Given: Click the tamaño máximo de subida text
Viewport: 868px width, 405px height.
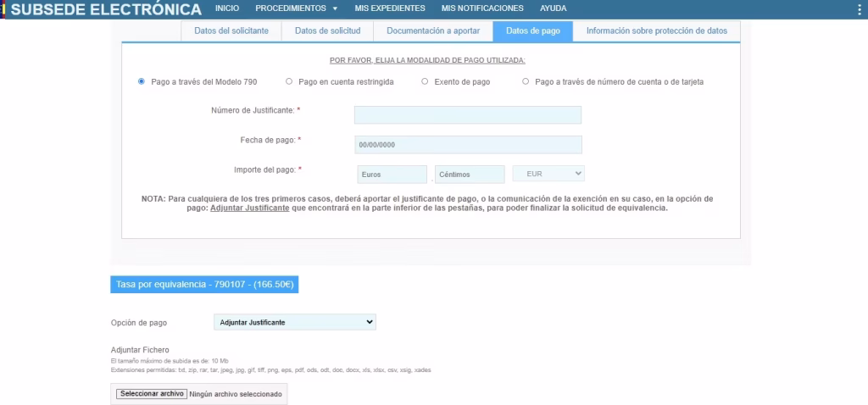Looking at the screenshot, I should pos(170,361).
